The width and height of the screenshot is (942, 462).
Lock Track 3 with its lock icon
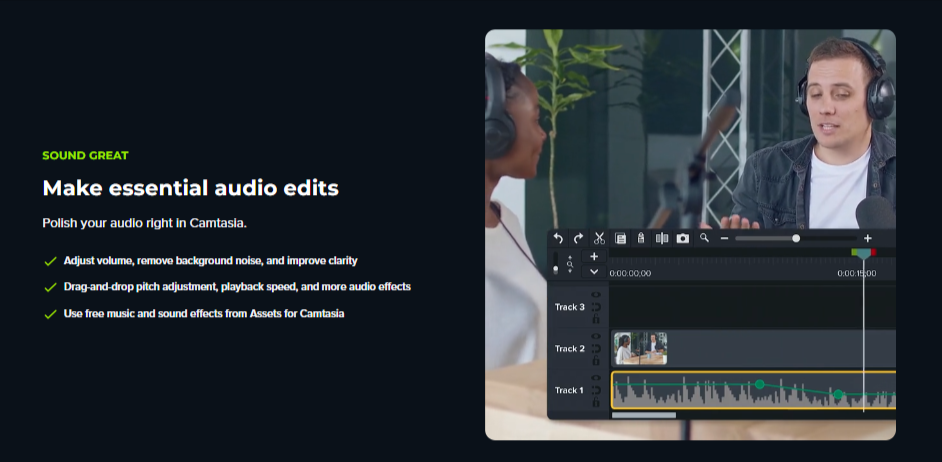[596, 319]
